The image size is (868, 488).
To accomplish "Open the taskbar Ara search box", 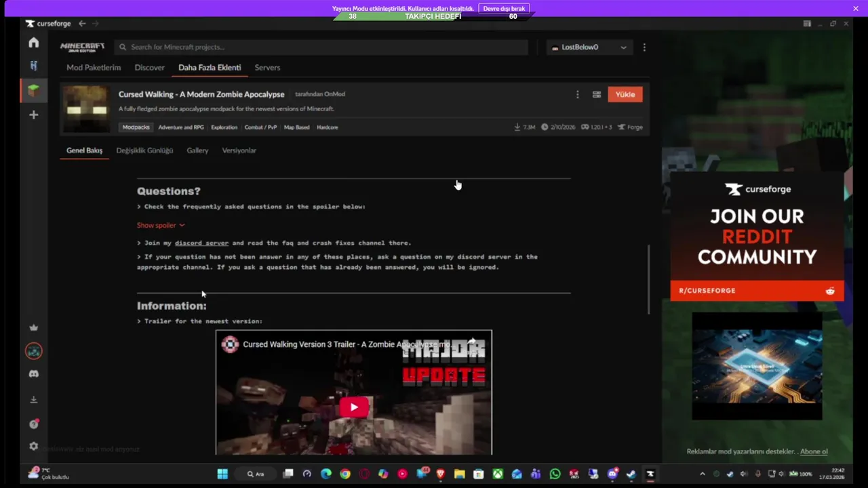I will (x=256, y=474).
